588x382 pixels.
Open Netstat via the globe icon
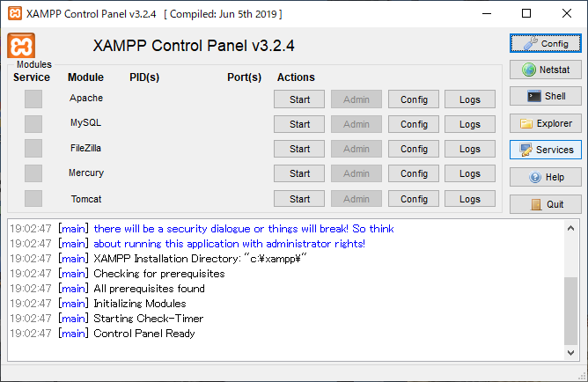click(x=545, y=70)
